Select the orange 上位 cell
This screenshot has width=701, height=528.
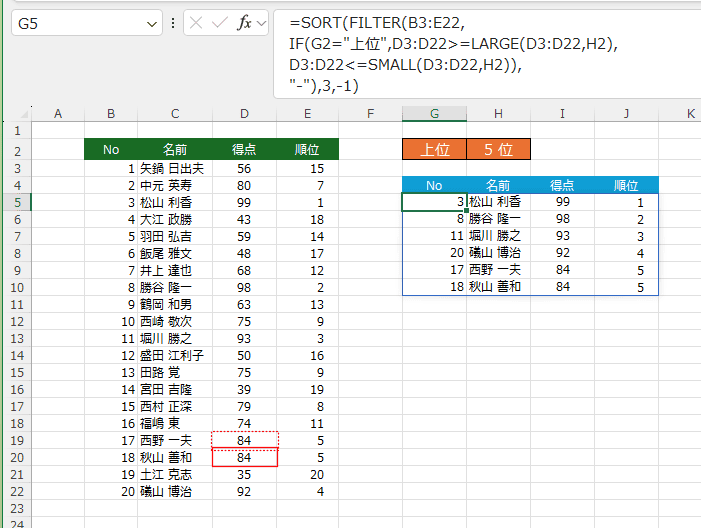(434, 150)
